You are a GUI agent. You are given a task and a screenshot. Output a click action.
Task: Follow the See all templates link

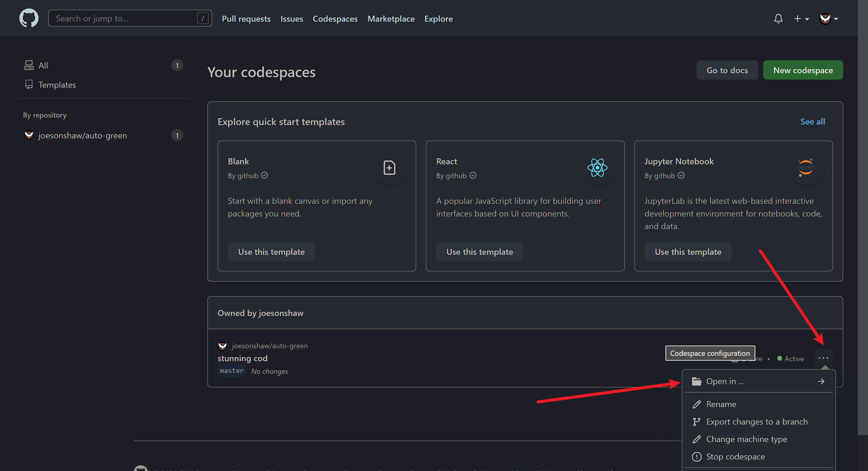point(813,122)
